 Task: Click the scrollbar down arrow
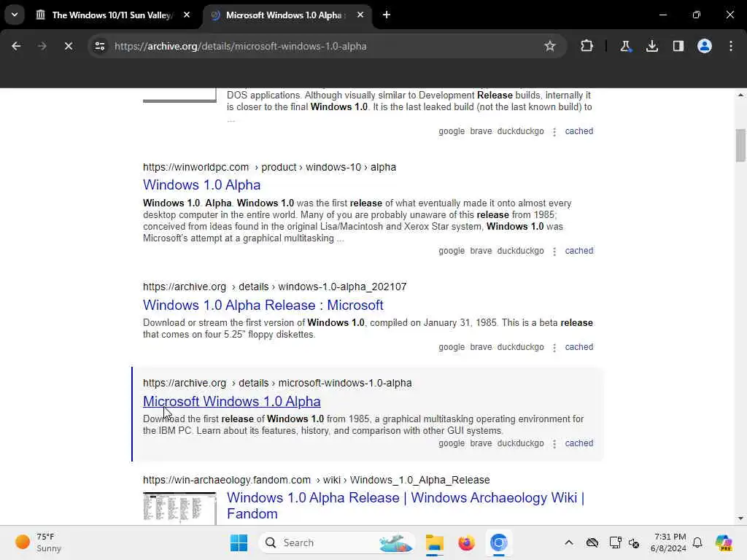click(x=740, y=518)
